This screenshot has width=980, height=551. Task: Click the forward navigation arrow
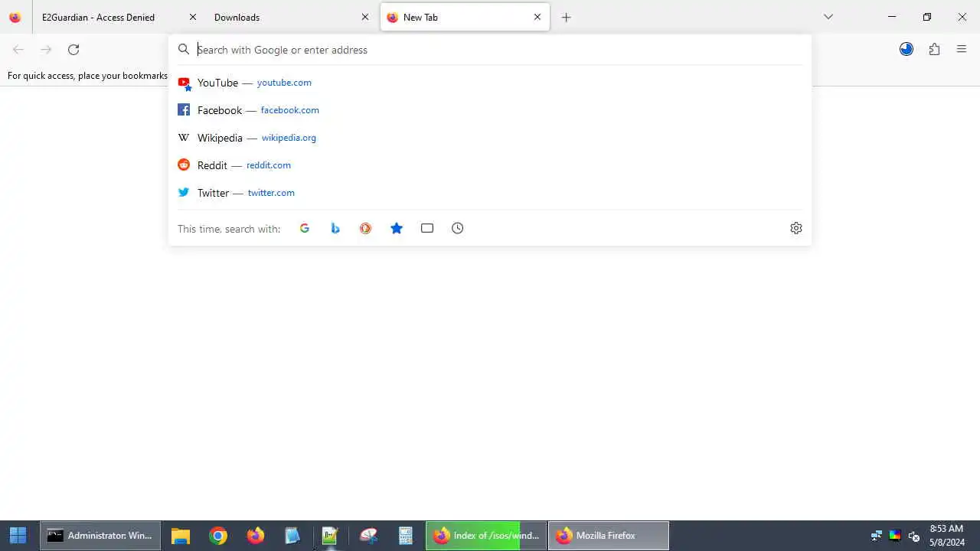click(46, 50)
